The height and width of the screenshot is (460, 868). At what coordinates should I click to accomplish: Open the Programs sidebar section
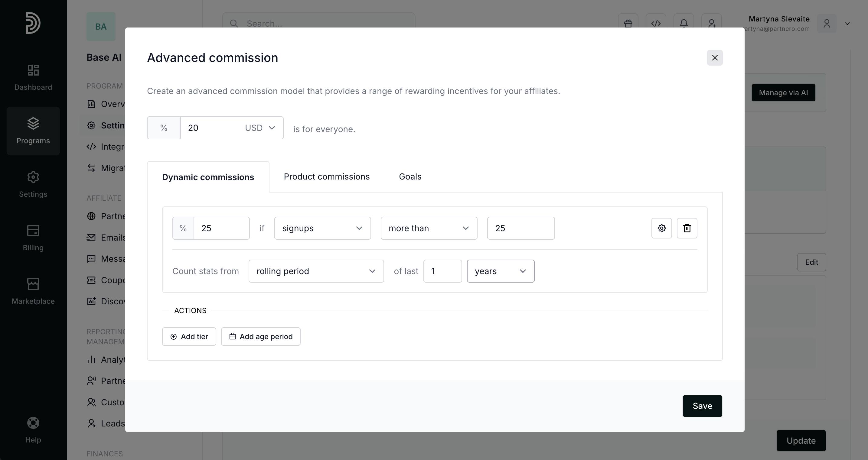click(33, 131)
